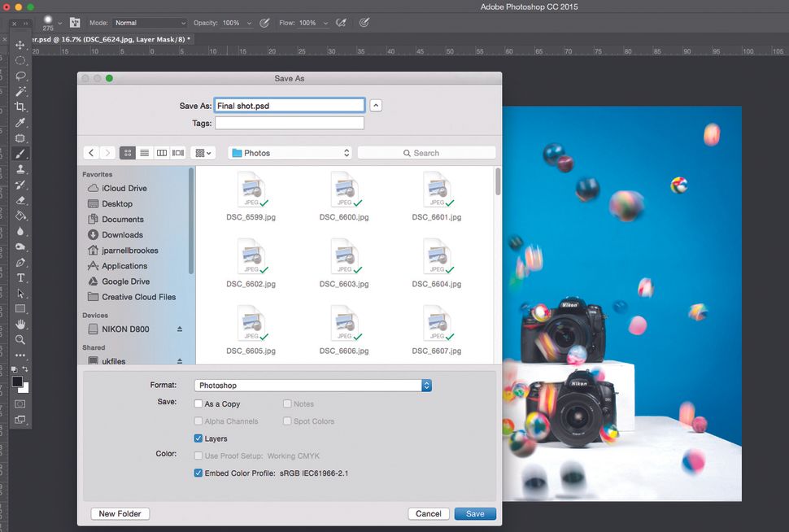Switch to the Type tool

point(20,277)
